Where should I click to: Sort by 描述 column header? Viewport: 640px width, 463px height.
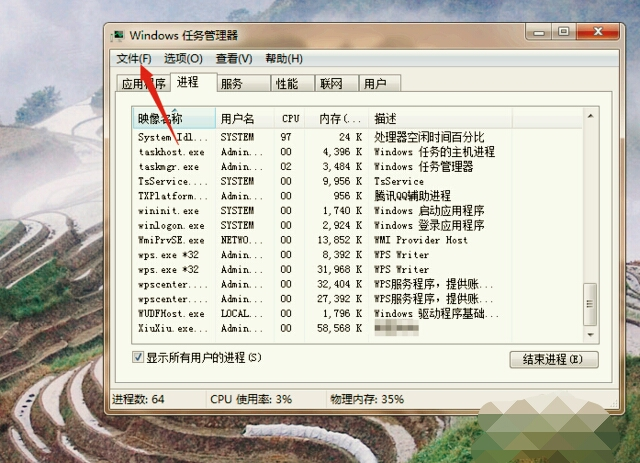point(440,119)
